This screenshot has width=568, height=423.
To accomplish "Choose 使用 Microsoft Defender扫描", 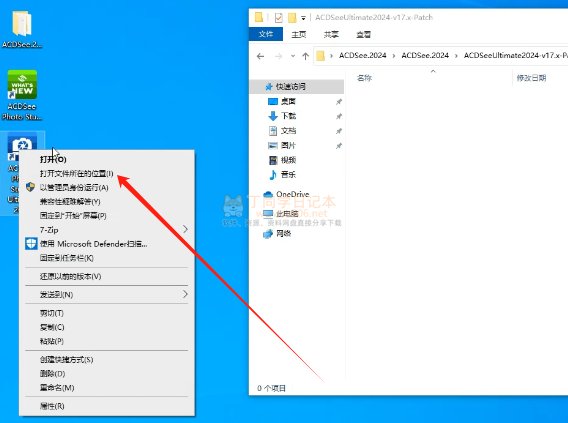I will click(x=107, y=244).
